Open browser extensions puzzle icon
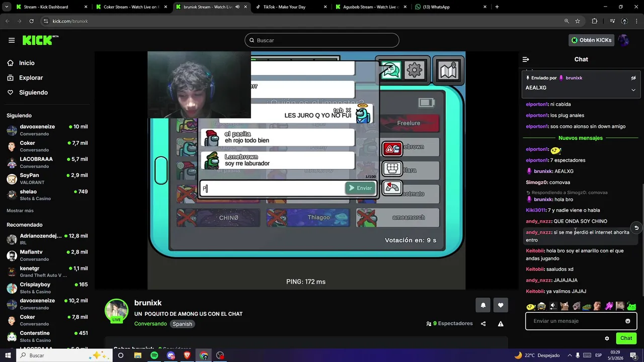 pyautogui.click(x=595, y=21)
